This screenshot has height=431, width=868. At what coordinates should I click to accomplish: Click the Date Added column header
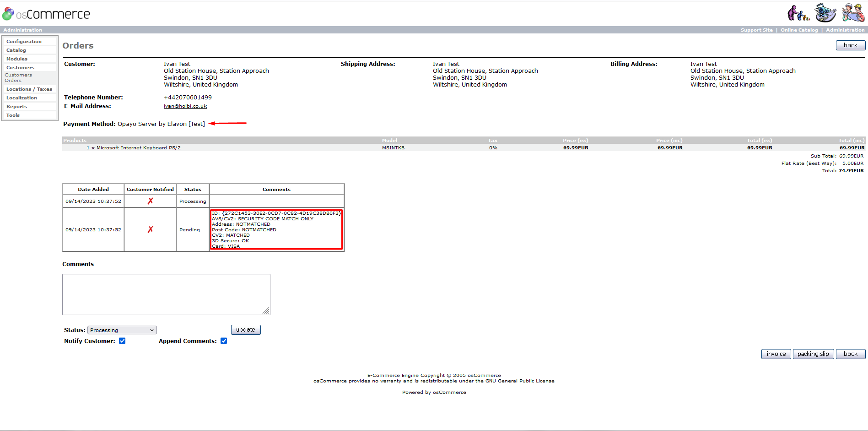click(93, 190)
